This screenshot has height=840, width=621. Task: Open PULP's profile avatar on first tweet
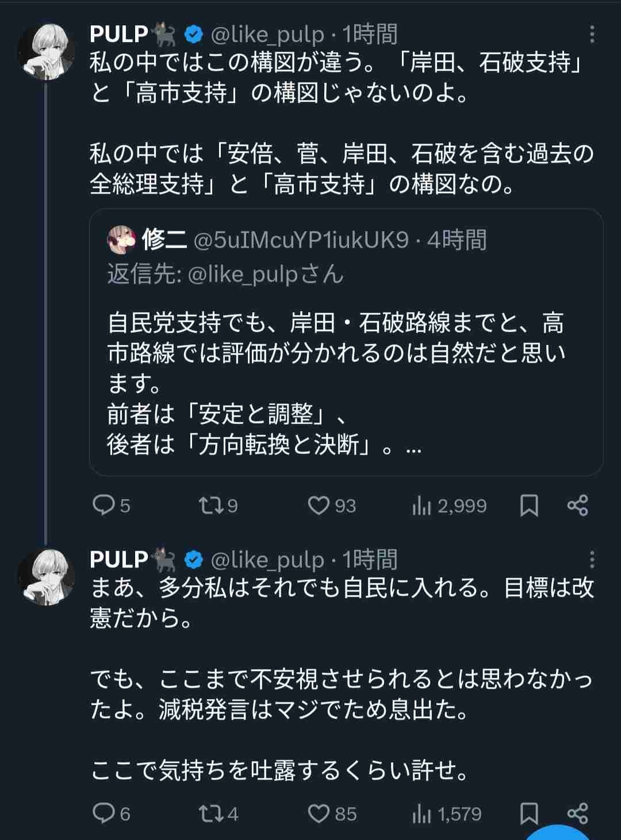(46, 52)
